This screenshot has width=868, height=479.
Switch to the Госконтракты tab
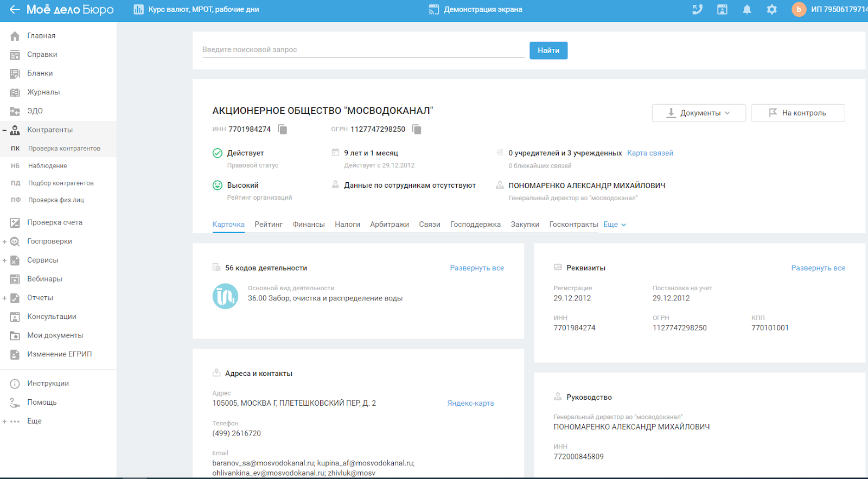coord(573,225)
